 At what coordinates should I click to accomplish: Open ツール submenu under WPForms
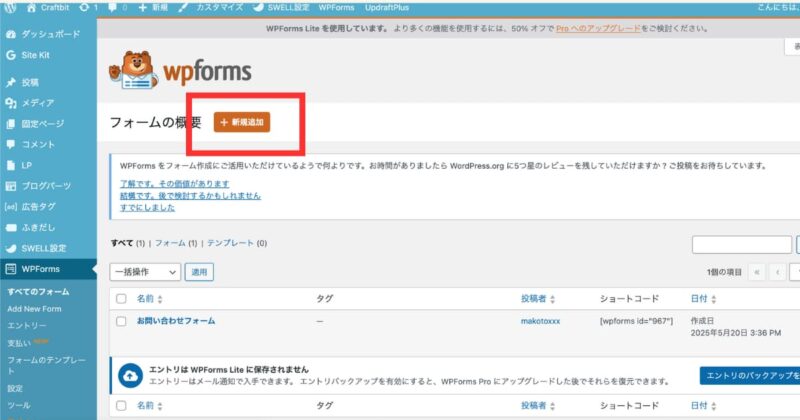[x=19, y=405]
